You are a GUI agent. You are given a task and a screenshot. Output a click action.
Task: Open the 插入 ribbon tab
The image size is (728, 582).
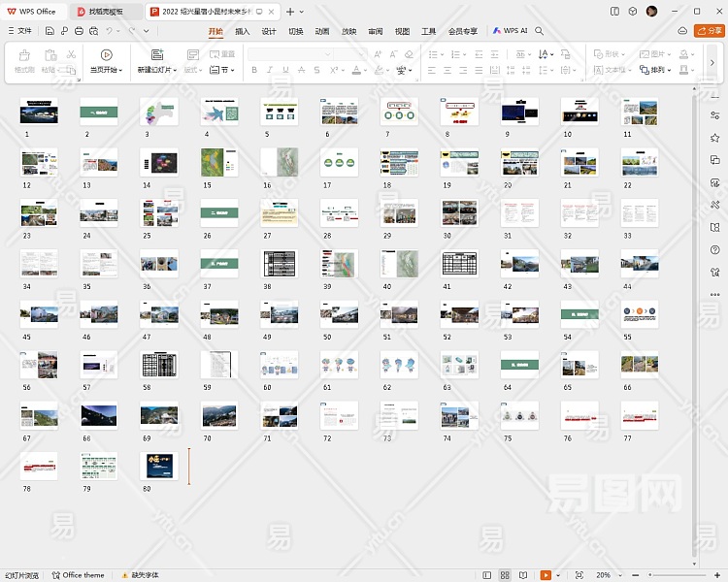[243, 31]
